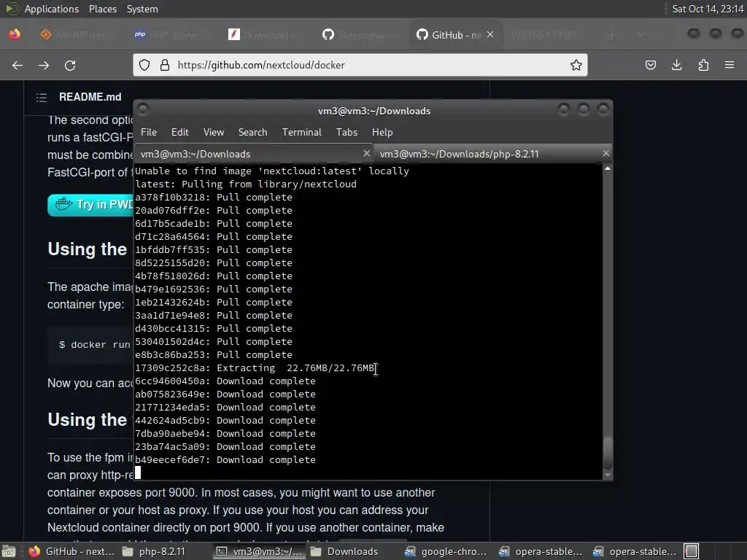The image size is (747, 560).
Task: Open terminal Tabs menu
Action: tap(347, 133)
